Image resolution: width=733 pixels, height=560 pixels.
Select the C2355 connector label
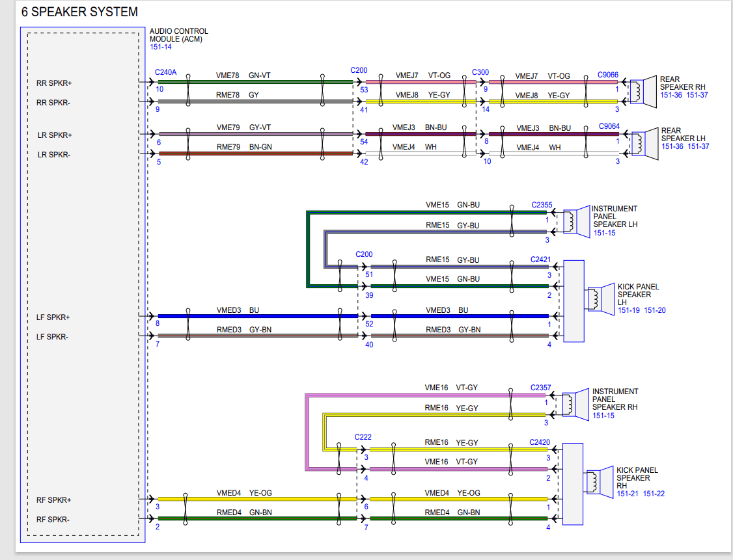pyautogui.click(x=542, y=205)
